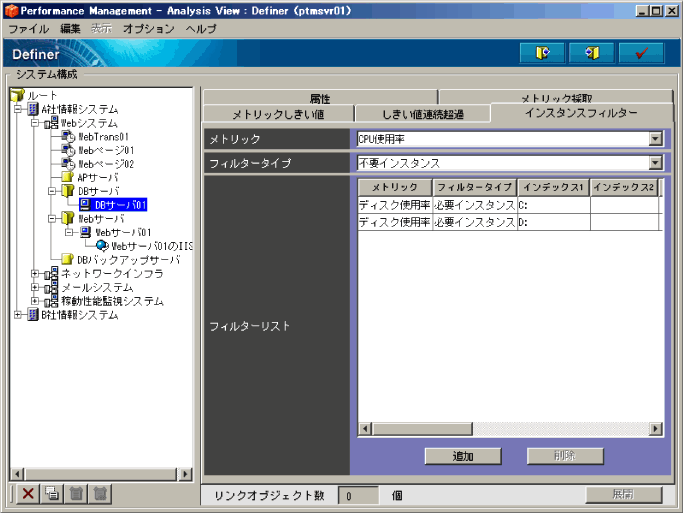683x513 pixels.
Task: Click the 削除 button
Action: tap(565, 456)
